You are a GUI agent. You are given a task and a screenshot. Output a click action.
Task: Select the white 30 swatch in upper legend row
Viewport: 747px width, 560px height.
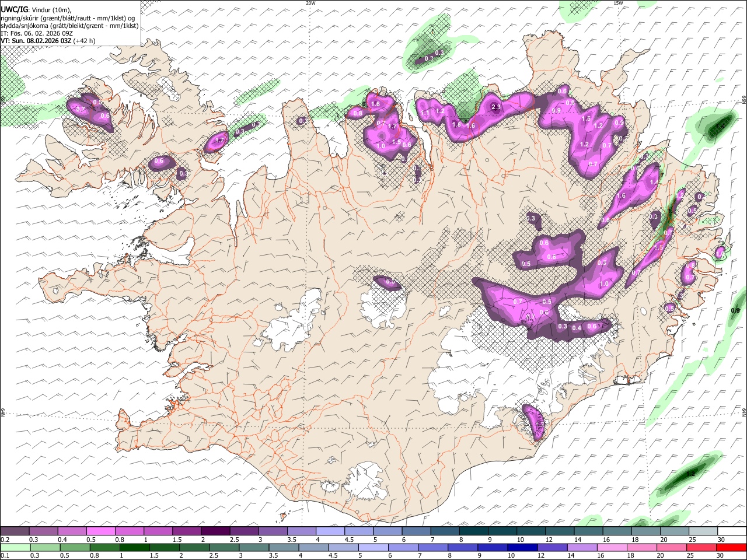(x=731, y=531)
